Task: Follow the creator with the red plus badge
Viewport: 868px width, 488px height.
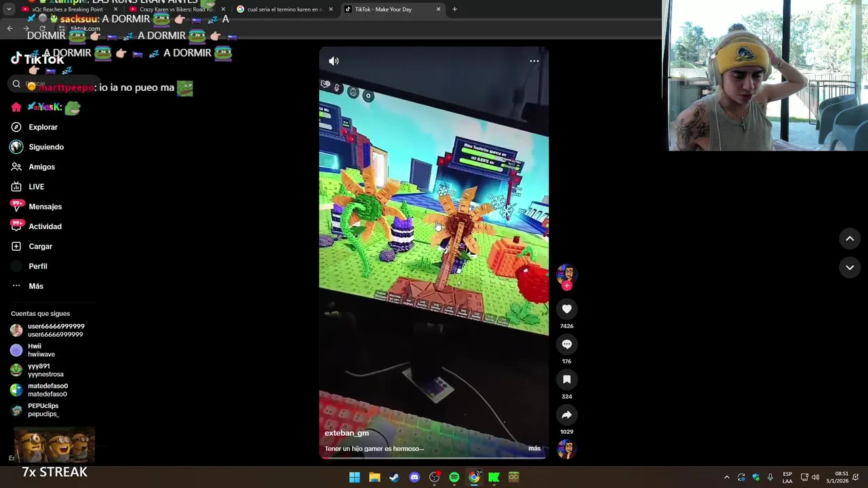Action: pyautogui.click(x=567, y=285)
